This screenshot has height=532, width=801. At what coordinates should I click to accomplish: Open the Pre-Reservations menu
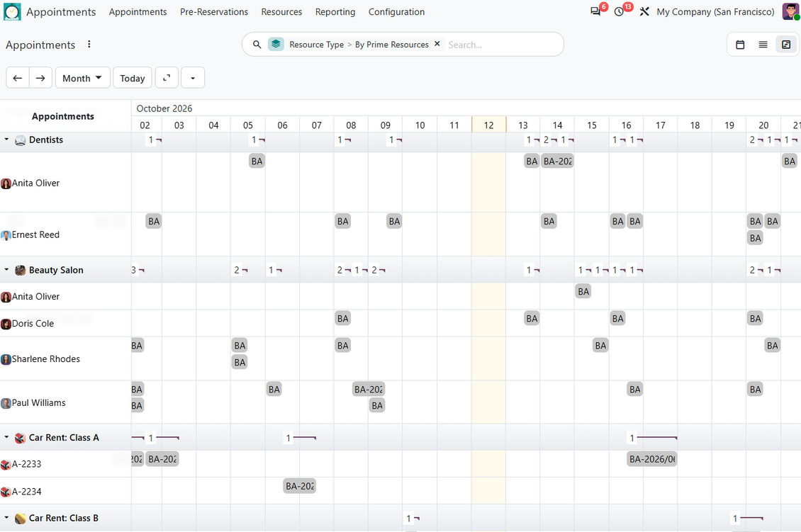(214, 12)
